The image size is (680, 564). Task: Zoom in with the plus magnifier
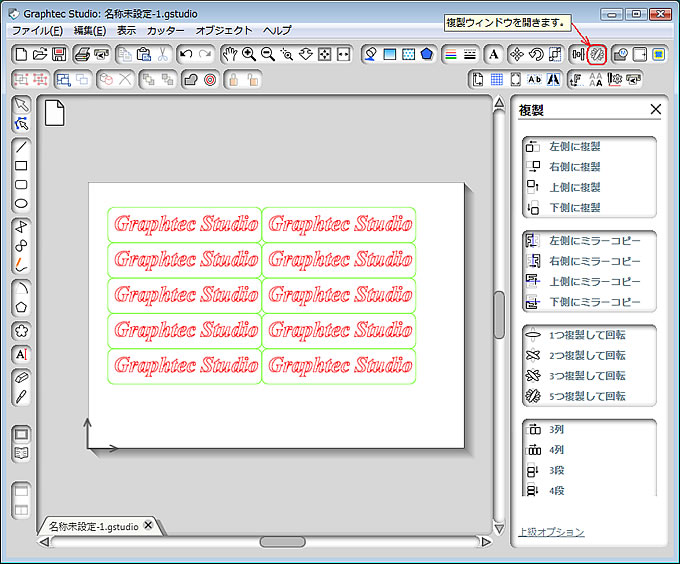point(249,55)
